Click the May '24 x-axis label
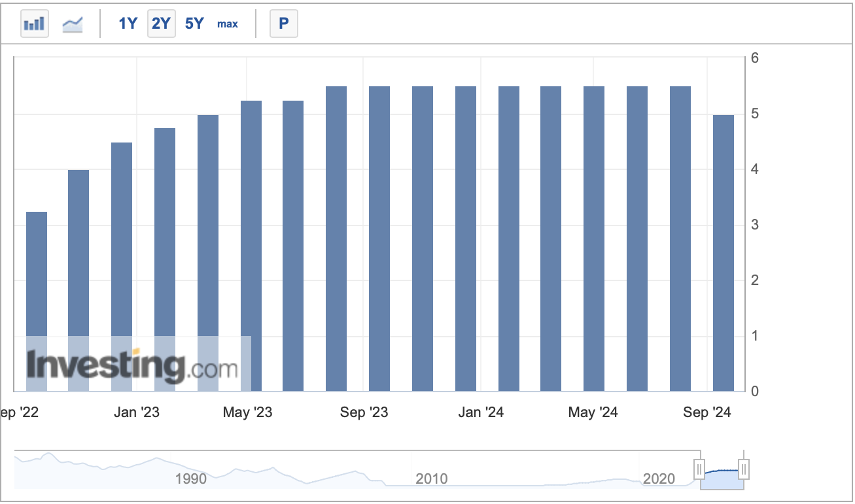Image resolution: width=855 pixels, height=504 pixels. click(593, 412)
